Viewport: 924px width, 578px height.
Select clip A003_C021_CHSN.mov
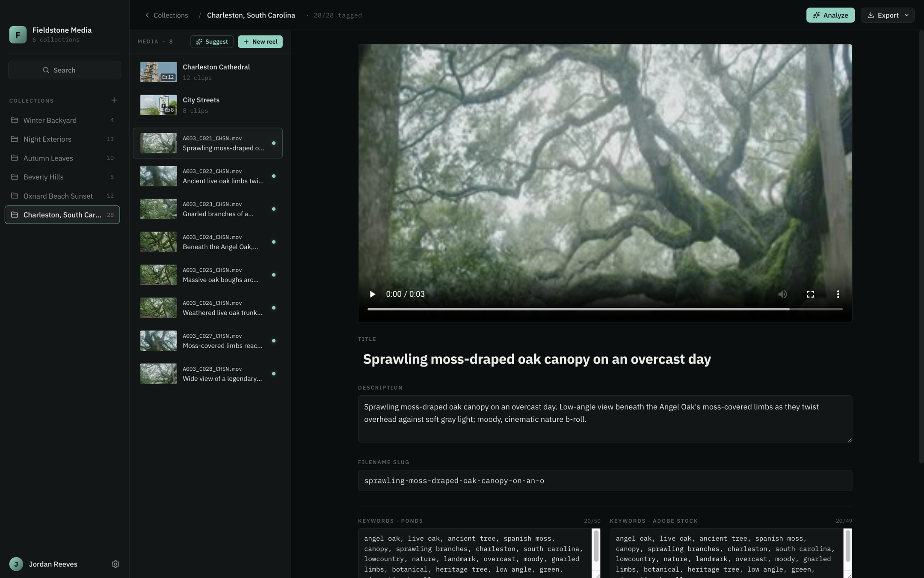pyautogui.click(x=207, y=143)
